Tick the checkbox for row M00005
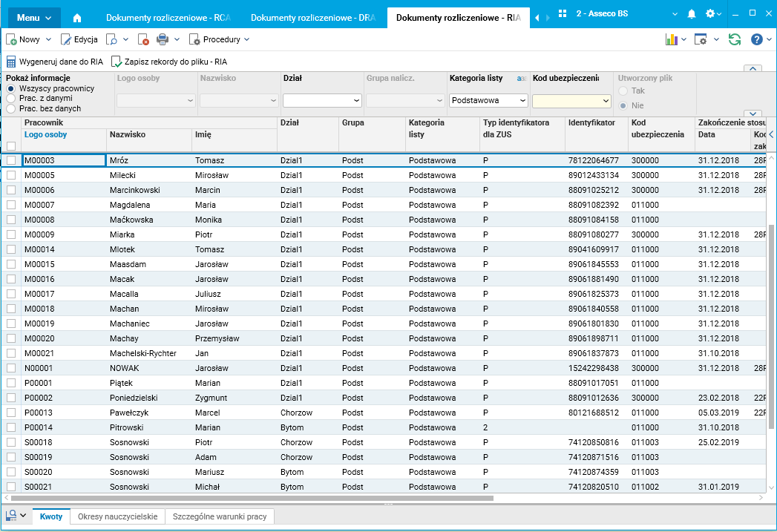This screenshot has width=777, height=532. (11, 175)
